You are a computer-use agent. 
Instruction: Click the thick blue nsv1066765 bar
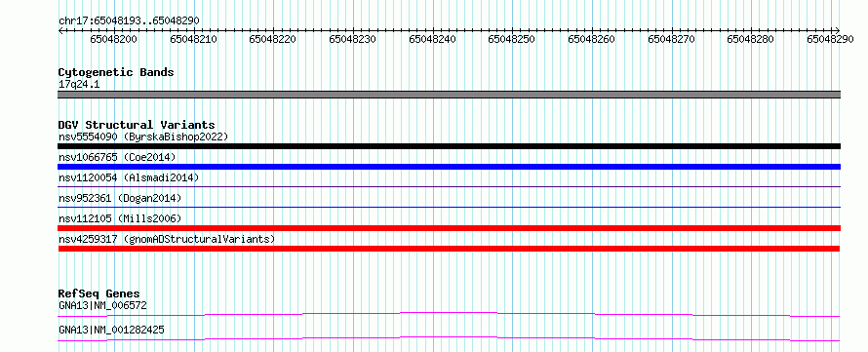point(449,167)
